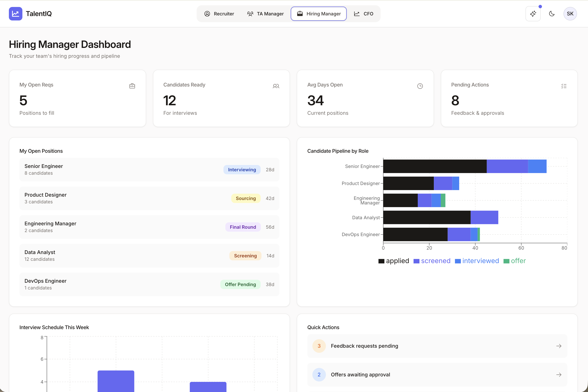588x392 pixels.
Task: Click the green offer legend swatch
Action: coord(506,261)
